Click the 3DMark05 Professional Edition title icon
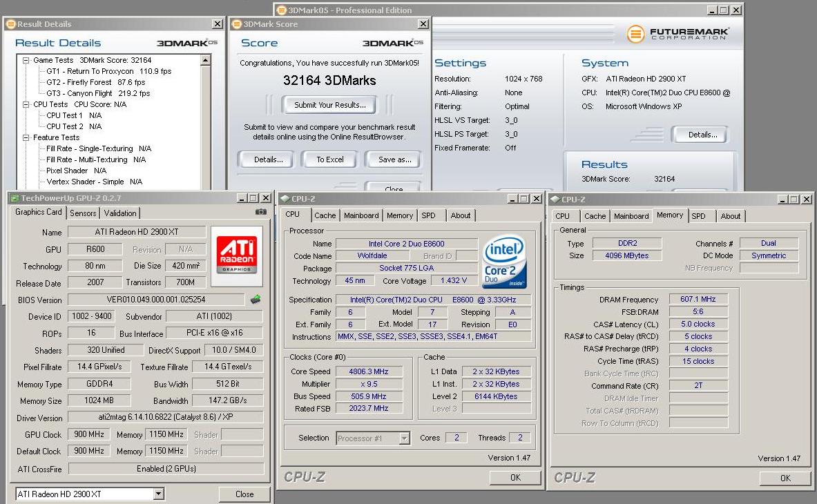The height and width of the screenshot is (504, 817). (281, 10)
